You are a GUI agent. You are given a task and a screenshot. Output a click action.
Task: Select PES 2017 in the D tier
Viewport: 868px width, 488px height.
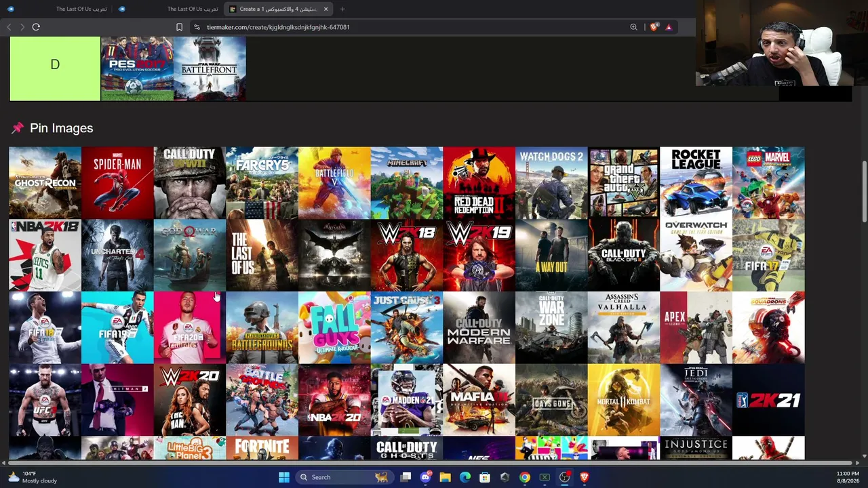click(137, 68)
